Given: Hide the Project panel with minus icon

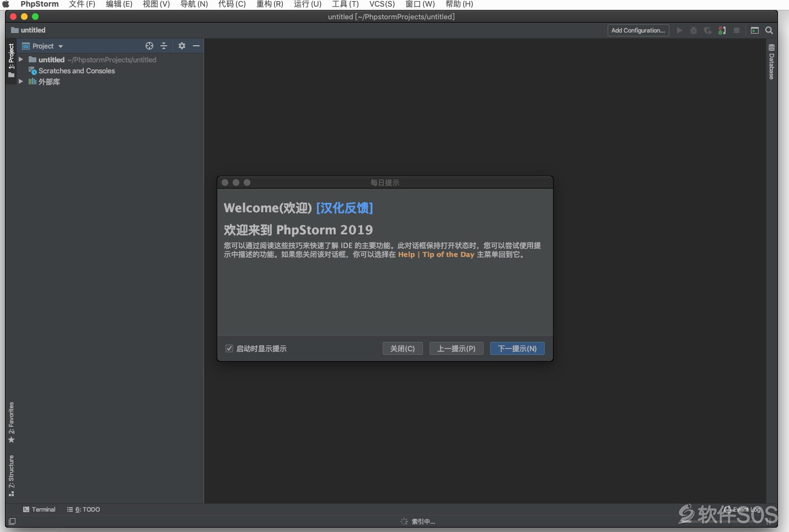Looking at the screenshot, I should (x=196, y=46).
